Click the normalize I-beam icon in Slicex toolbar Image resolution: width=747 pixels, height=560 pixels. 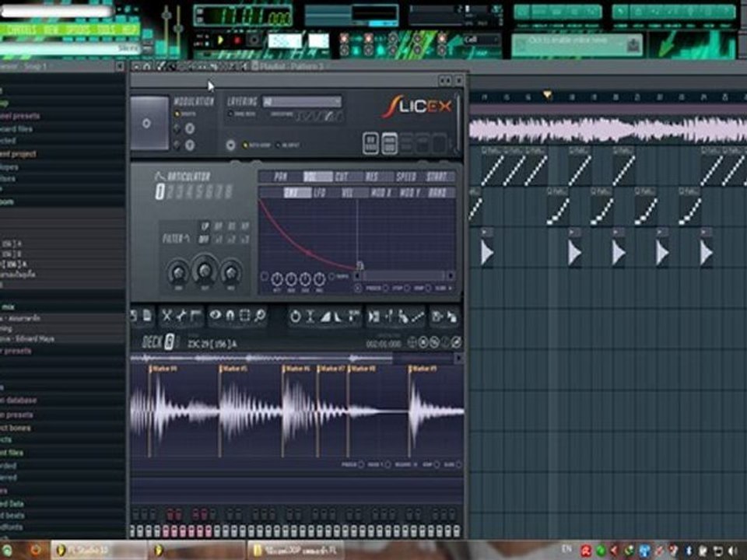point(310,317)
